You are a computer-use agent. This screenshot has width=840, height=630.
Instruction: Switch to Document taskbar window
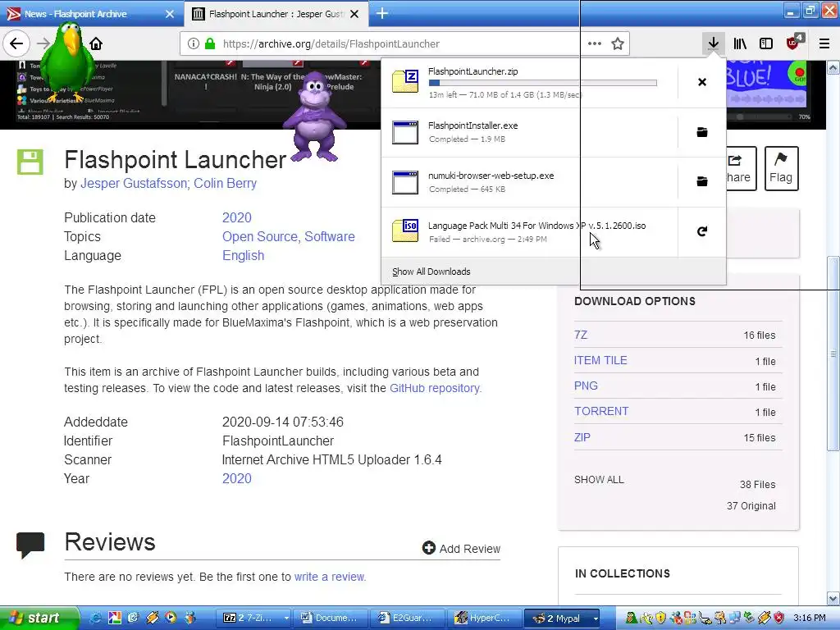click(331, 618)
